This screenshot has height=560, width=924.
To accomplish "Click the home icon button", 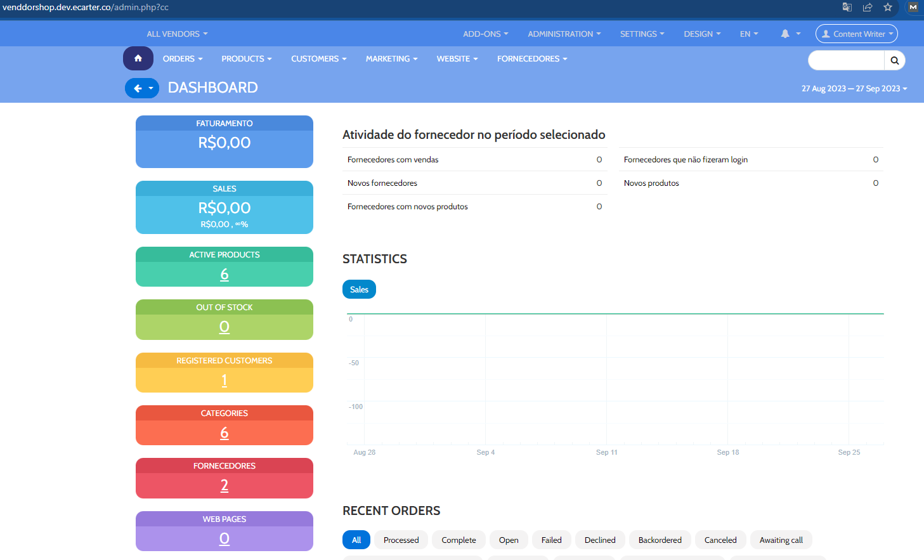I will click(x=138, y=58).
